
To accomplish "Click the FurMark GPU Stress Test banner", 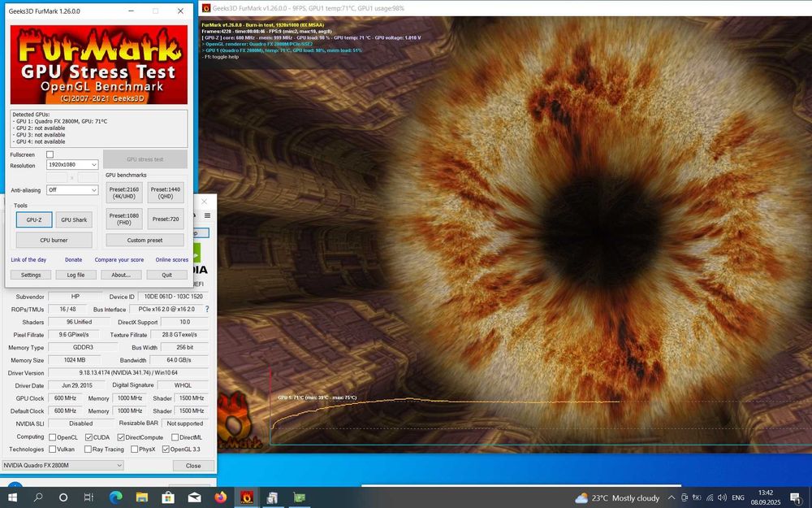I will pyautogui.click(x=99, y=65).
